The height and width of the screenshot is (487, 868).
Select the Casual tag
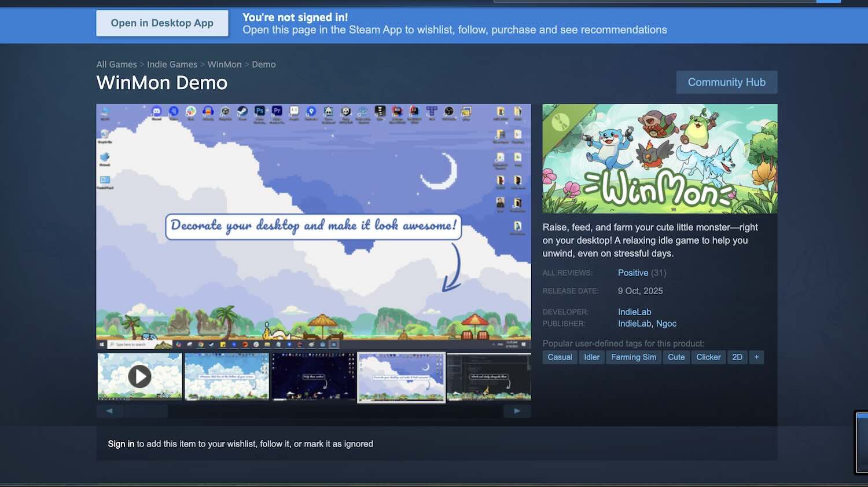tap(560, 357)
